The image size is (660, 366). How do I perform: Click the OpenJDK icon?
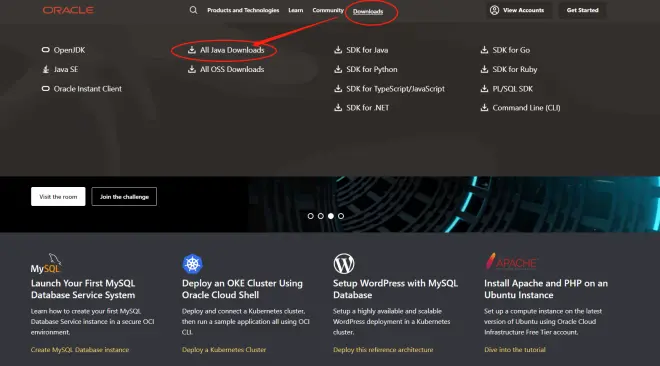coord(45,50)
